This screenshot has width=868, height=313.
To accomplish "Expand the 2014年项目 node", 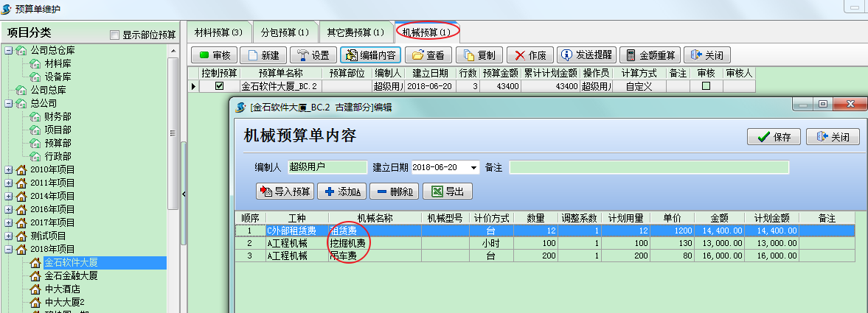I will (8, 197).
